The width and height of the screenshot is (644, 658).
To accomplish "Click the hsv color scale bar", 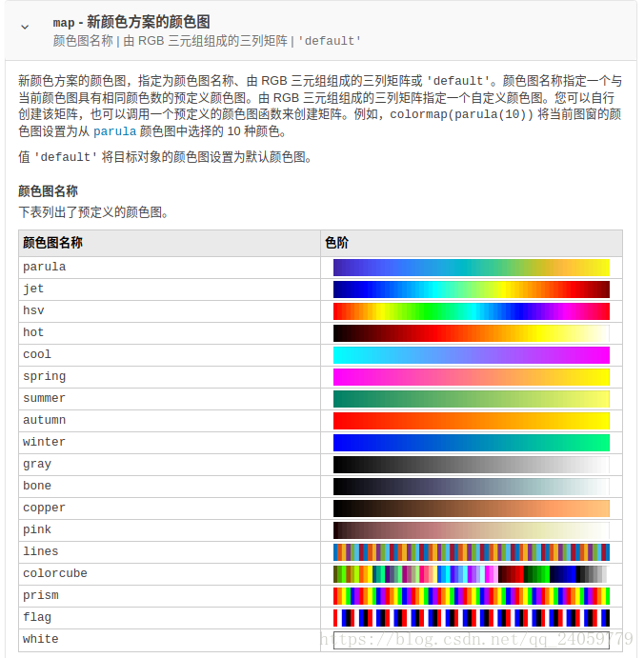I will pos(471,311).
